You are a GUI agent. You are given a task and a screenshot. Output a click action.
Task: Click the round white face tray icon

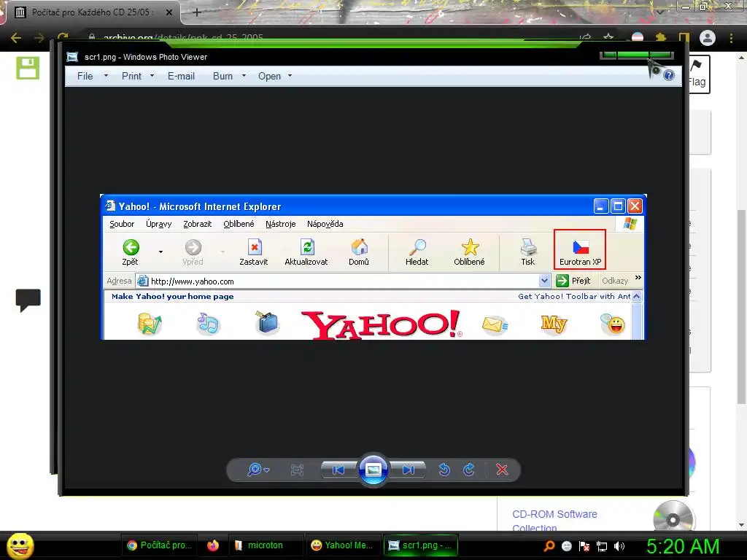coord(566,546)
